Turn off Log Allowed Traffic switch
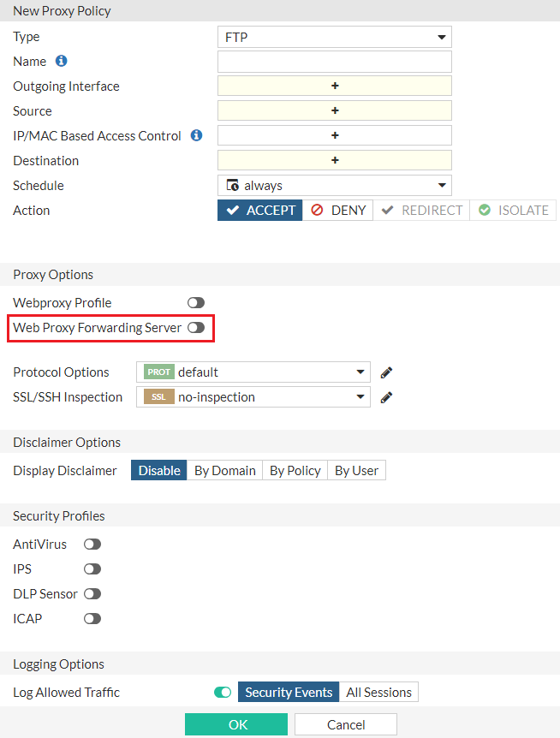Image resolution: width=560 pixels, height=738 pixels. (223, 693)
